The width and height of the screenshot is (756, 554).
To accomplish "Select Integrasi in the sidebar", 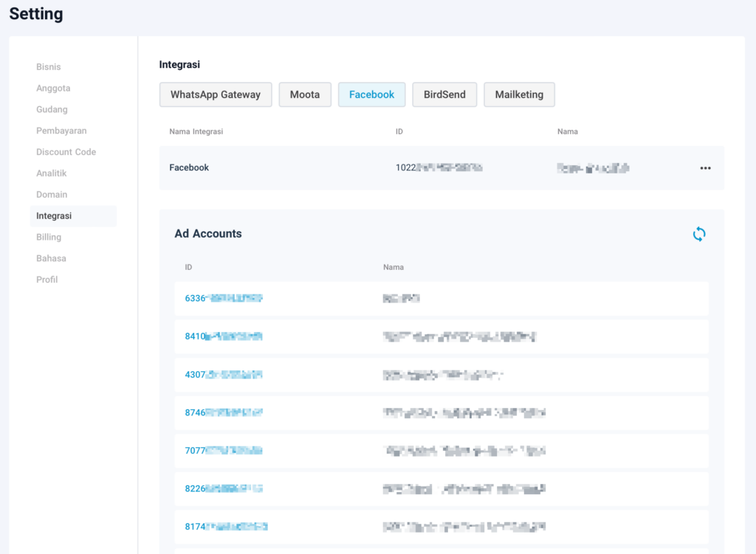I will tap(73, 216).
